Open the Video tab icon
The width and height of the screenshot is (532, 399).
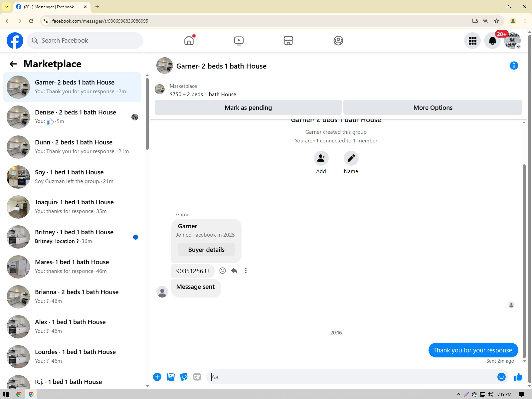point(239,41)
